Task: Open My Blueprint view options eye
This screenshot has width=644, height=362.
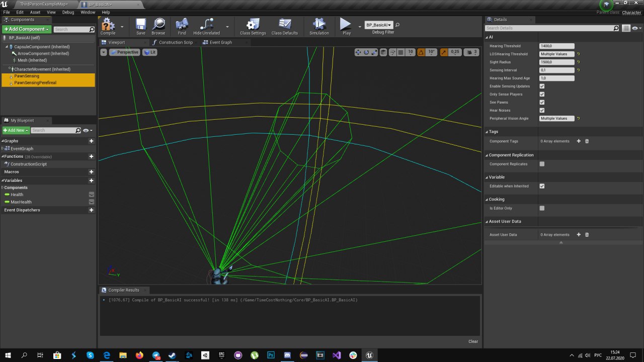Action: point(87,130)
